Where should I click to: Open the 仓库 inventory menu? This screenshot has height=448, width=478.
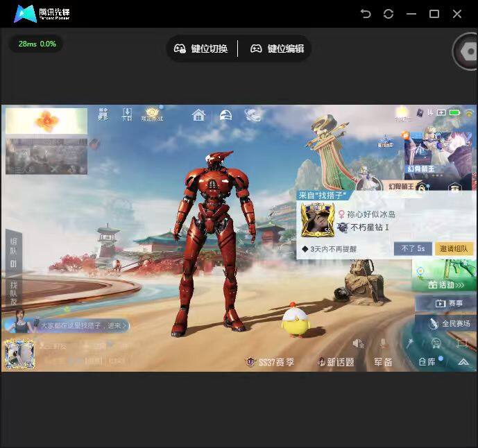(427, 362)
